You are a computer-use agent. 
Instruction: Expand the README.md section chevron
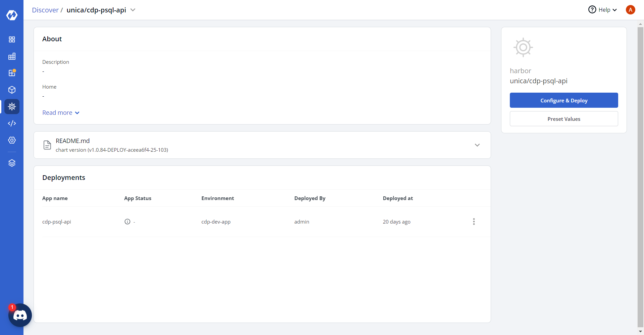477,145
